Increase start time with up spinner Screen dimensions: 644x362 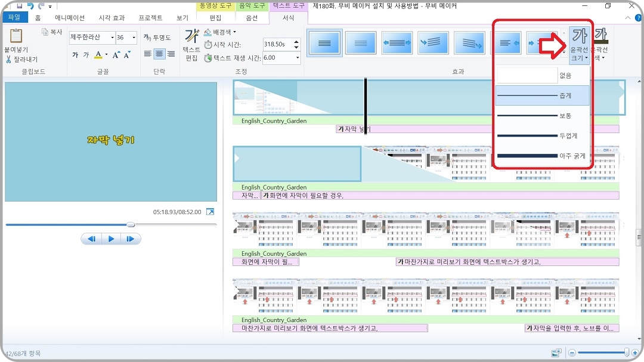click(x=296, y=42)
